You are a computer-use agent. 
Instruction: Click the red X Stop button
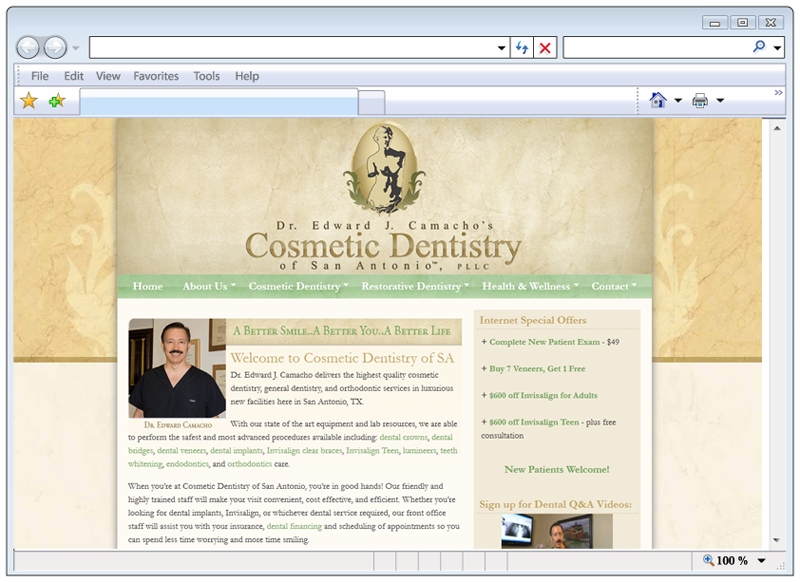click(x=545, y=48)
